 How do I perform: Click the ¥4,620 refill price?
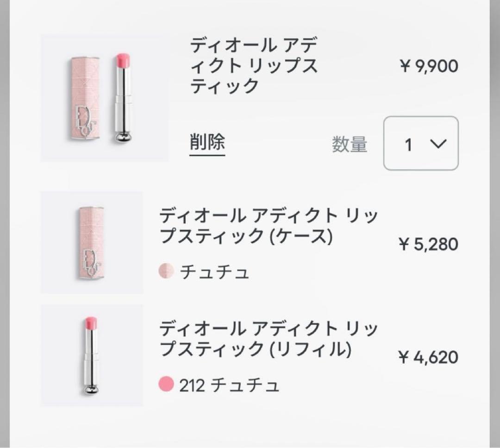click(x=428, y=357)
